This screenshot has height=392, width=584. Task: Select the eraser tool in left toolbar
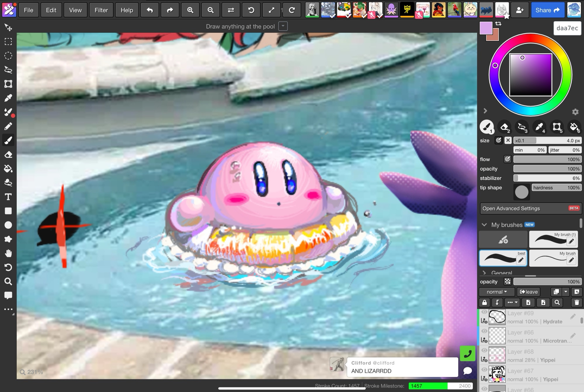(x=8, y=154)
